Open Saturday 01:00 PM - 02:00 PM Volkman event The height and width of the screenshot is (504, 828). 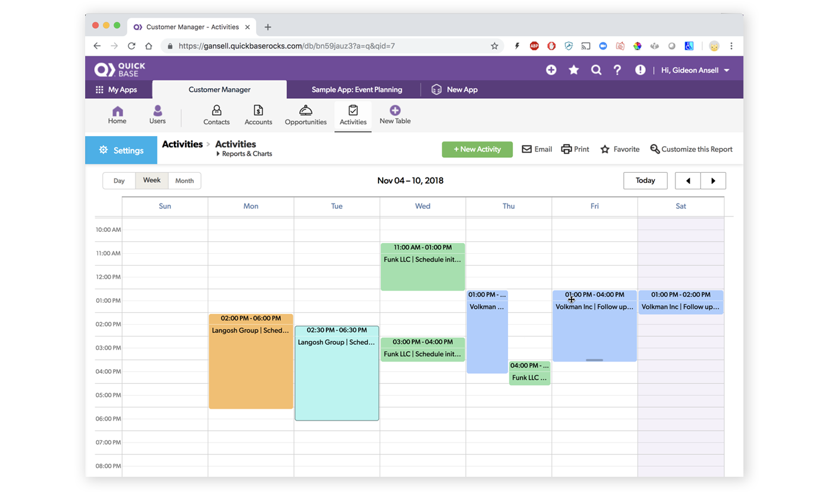point(681,302)
